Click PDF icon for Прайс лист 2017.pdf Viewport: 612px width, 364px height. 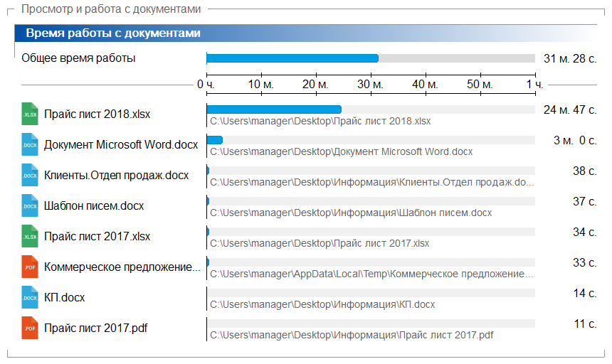click(29, 328)
